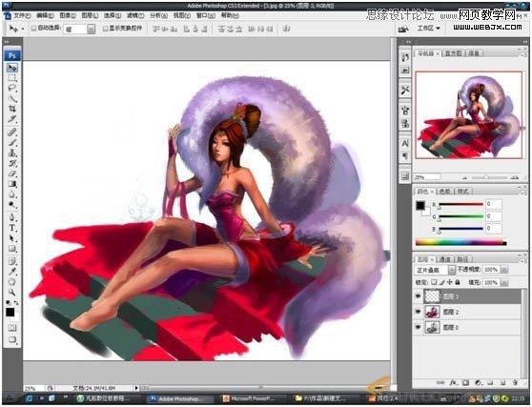Viewport: 532px width, 407px height.
Task: Select the Eyedropper tool
Action: (12, 272)
